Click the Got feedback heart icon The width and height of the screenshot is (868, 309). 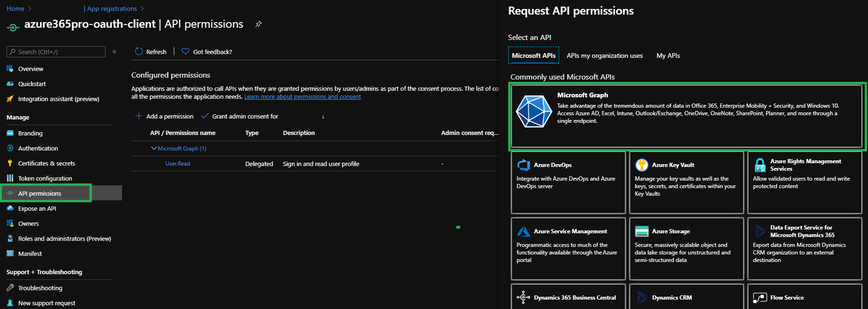pos(186,52)
